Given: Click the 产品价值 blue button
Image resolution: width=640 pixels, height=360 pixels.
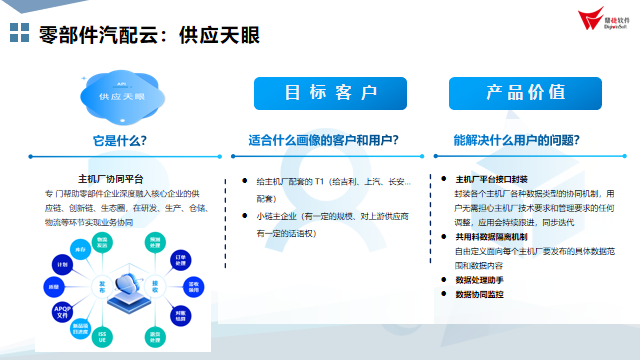Looking at the screenshot, I should click(x=525, y=93).
